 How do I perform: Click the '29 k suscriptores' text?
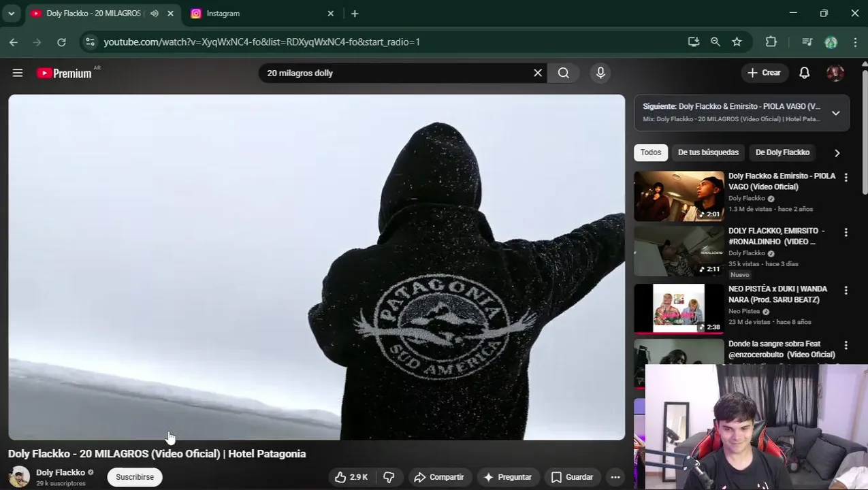[61, 483]
